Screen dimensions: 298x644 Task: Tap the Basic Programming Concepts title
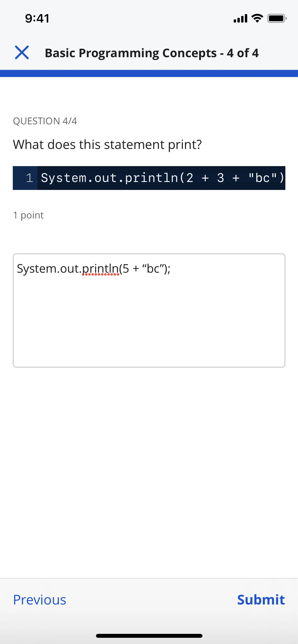point(152,53)
